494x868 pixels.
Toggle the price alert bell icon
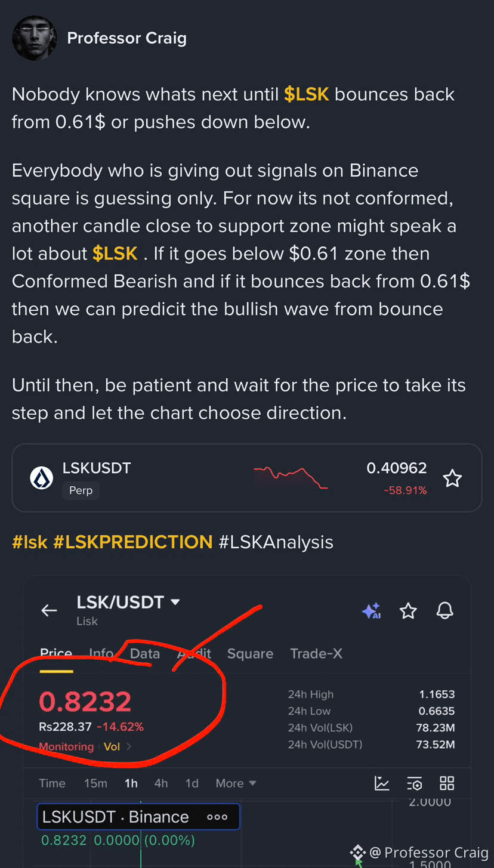click(x=444, y=610)
